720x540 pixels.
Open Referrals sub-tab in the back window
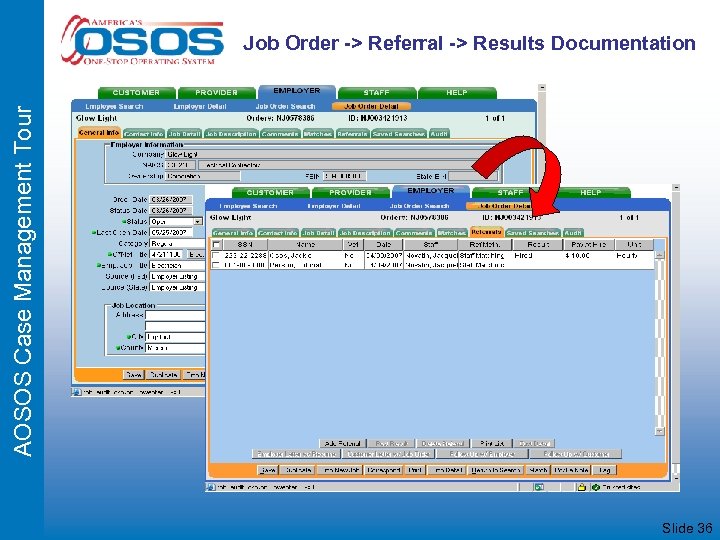click(352, 134)
